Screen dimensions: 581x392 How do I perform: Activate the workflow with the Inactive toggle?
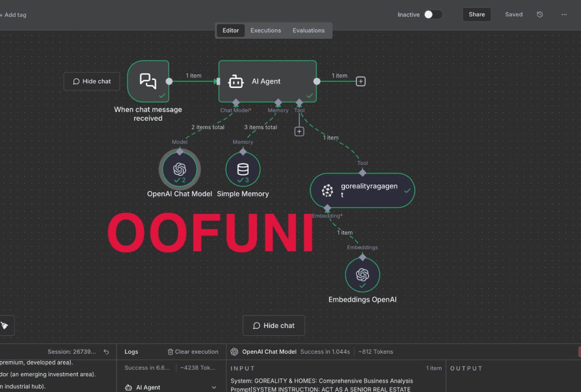432,15
